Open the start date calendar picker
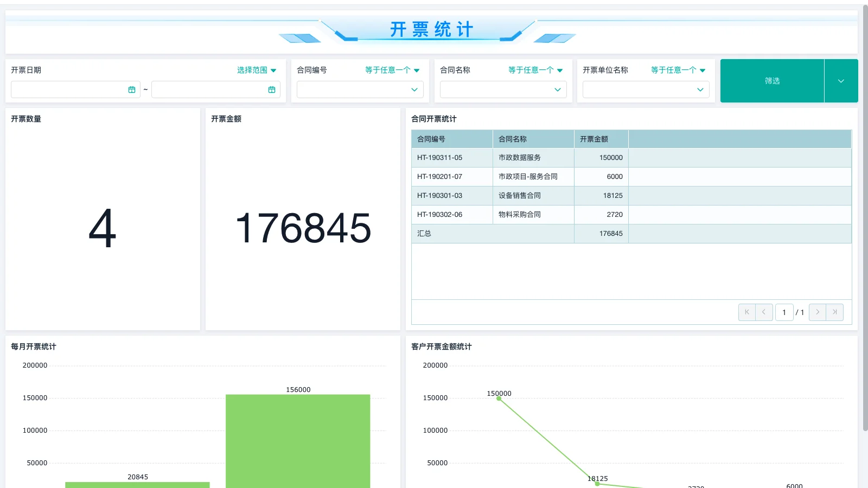 coord(132,89)
